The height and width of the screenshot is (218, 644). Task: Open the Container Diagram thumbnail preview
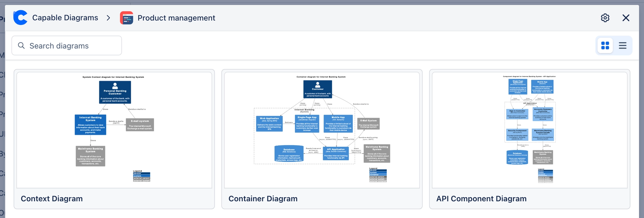(x=322, y=130)
